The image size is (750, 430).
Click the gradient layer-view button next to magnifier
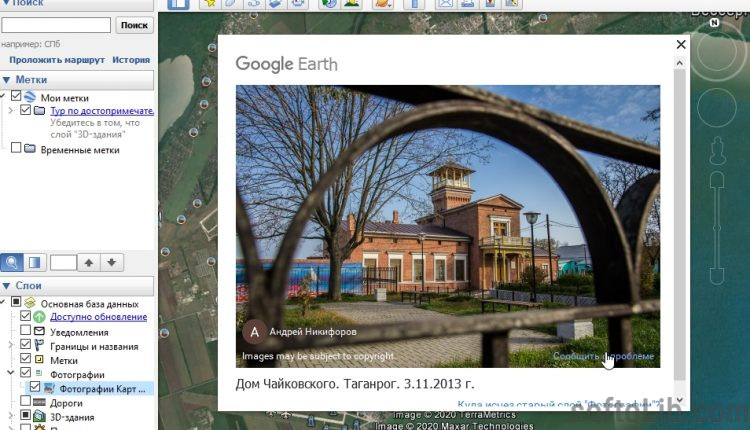pos(34,262)
